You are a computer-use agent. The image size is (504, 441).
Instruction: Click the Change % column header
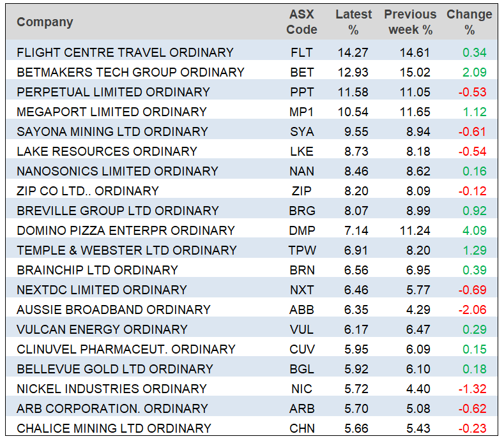(470, 22)
